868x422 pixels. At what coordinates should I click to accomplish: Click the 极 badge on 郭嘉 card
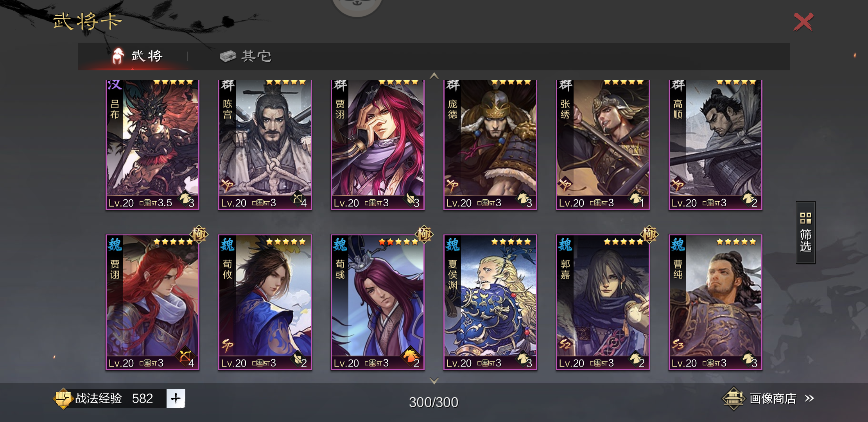click(649, 234)
